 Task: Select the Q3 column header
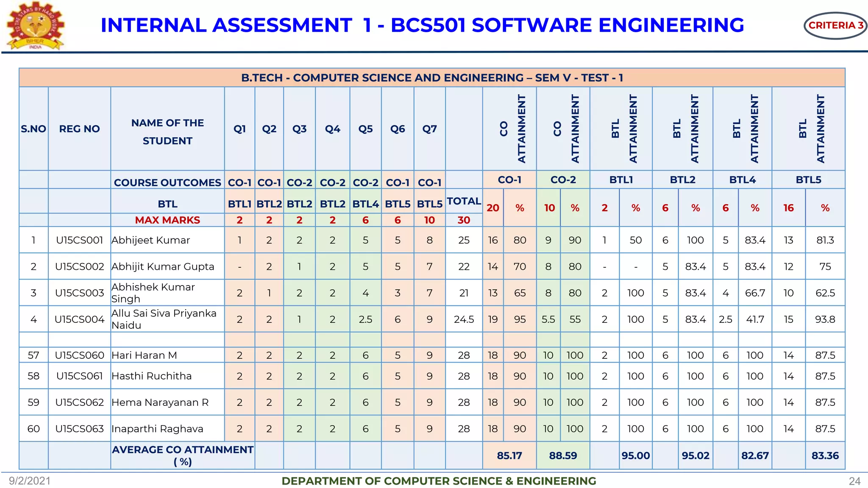click(299, 129)
